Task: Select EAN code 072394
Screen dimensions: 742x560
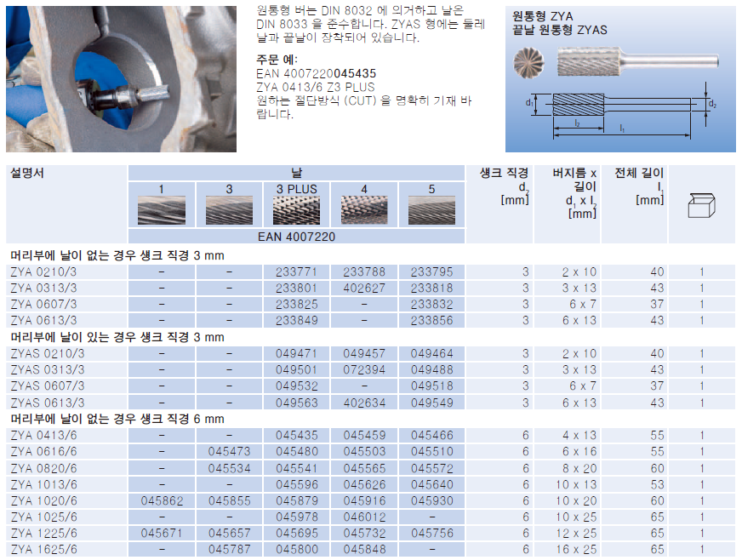Action: [x=364, y=369]
